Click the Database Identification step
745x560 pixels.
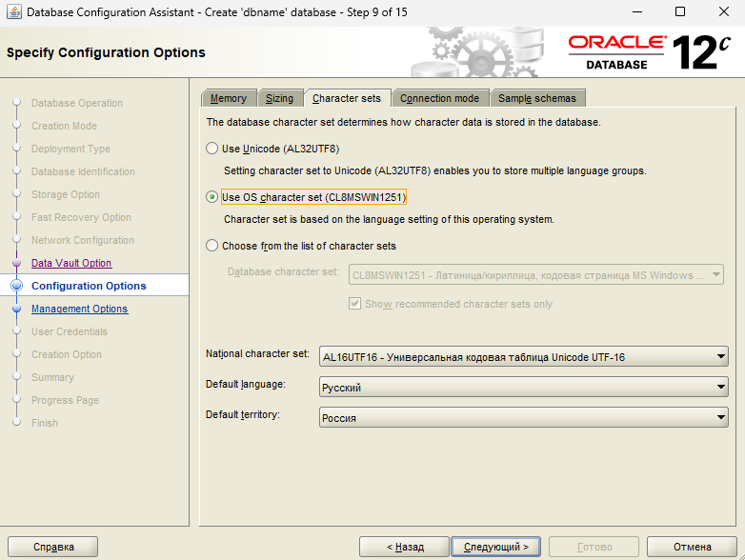coord(83,171)
